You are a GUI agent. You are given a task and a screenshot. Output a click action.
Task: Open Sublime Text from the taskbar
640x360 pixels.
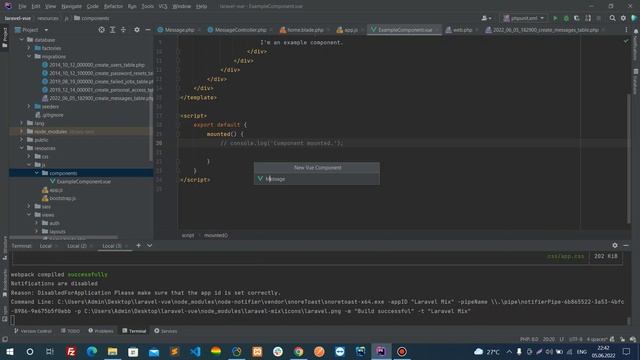(174, 351)
